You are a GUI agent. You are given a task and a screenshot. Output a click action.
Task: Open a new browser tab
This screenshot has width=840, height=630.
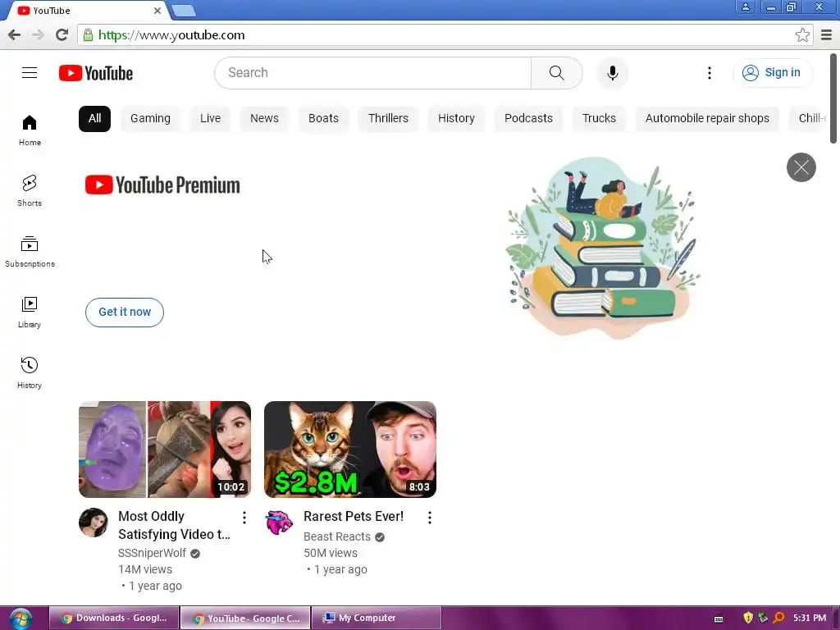click(x=184, y=10)
